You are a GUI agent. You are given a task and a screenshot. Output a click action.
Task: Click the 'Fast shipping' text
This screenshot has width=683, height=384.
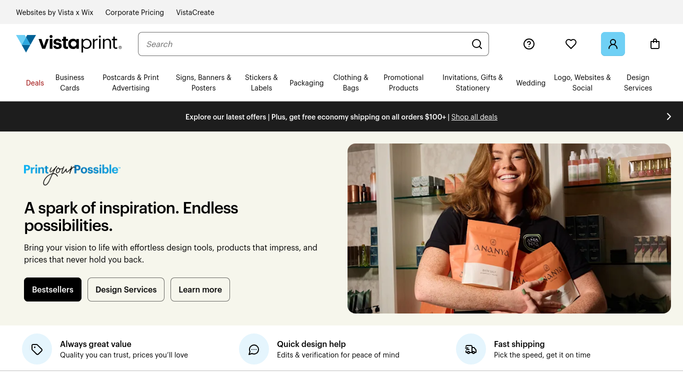519,344
